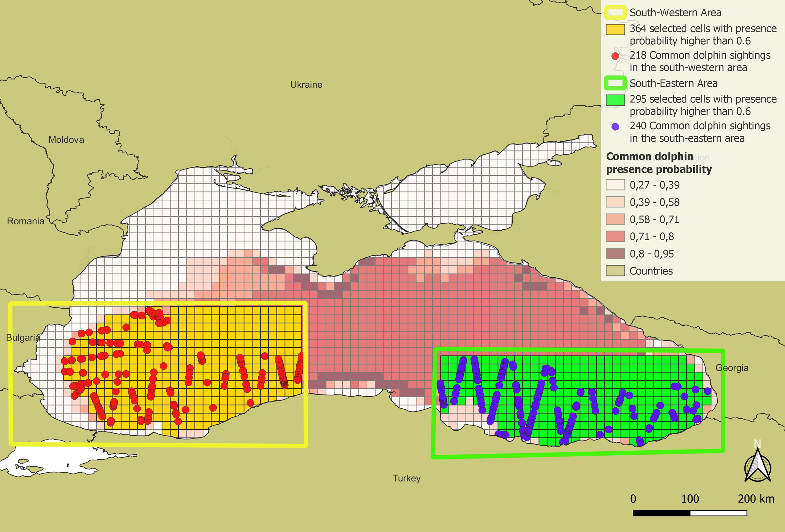Click the Countries legend color swatch
Viewport: 785px width, 532px height.
click(x=615, y=271)
